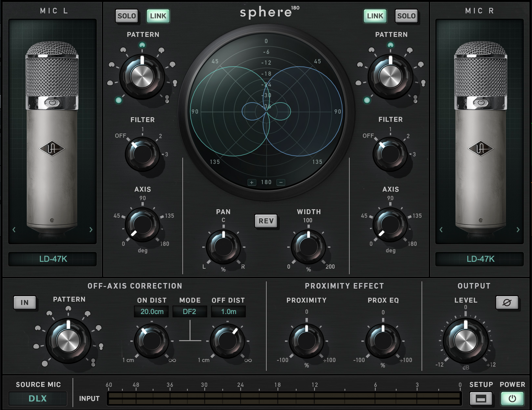Open the SETUP panel button

481,399
